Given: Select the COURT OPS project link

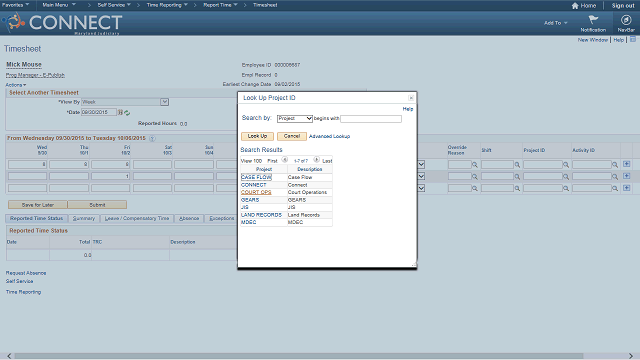Looking at the screenshot, I should [x=256, y=192].
